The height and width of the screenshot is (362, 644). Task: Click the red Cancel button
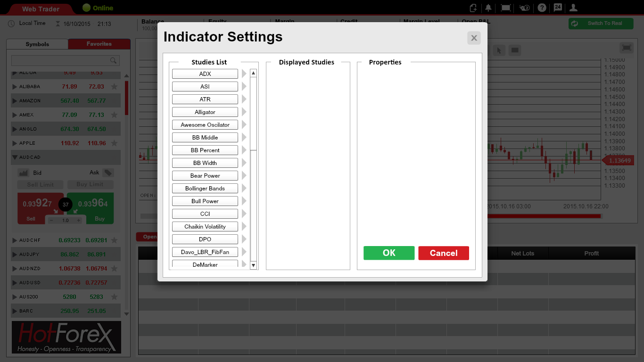tap(444, 253)
